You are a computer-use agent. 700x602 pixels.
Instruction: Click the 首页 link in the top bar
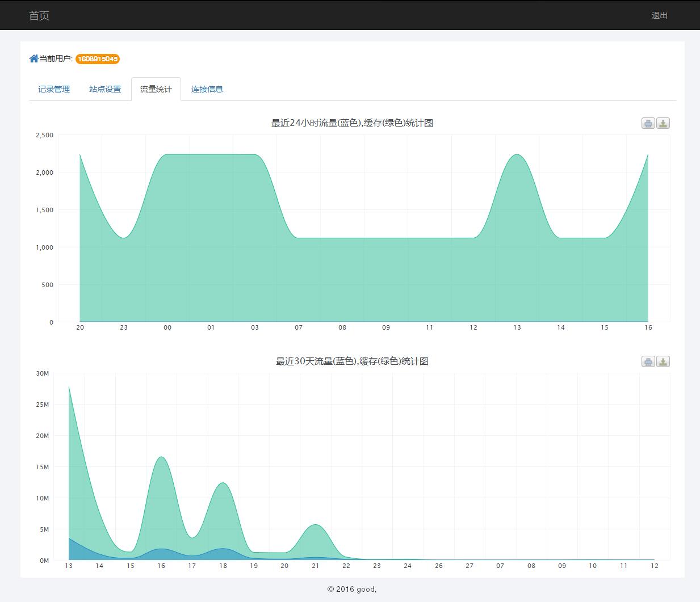pyautogui.click(x=39, y=15)
